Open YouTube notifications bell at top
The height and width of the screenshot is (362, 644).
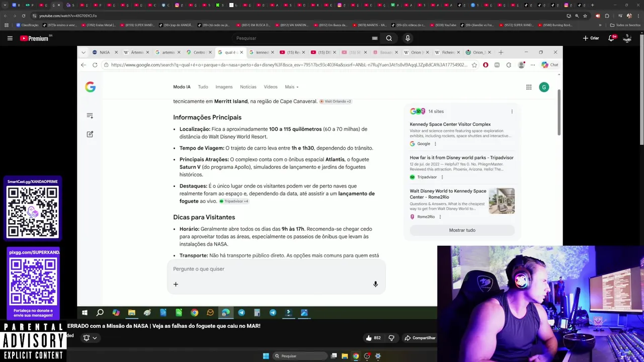(x=612, y=38)
